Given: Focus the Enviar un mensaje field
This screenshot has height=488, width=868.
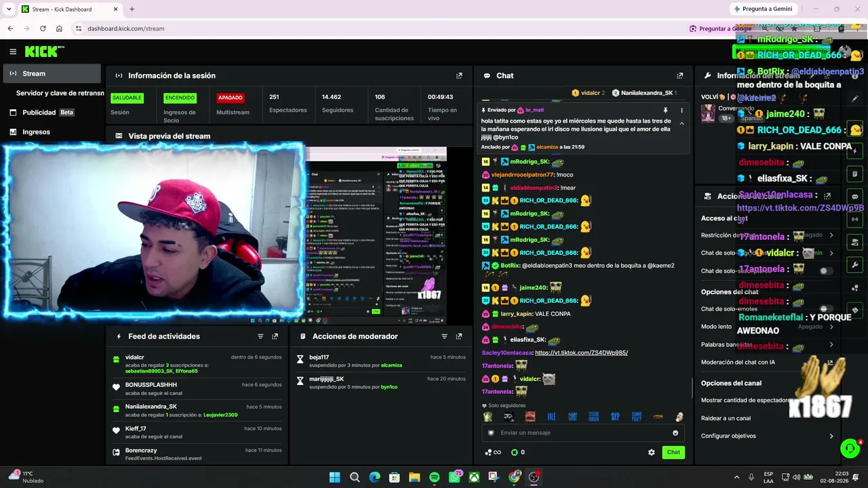Looking at the screenshot, I should pos(582,432).
